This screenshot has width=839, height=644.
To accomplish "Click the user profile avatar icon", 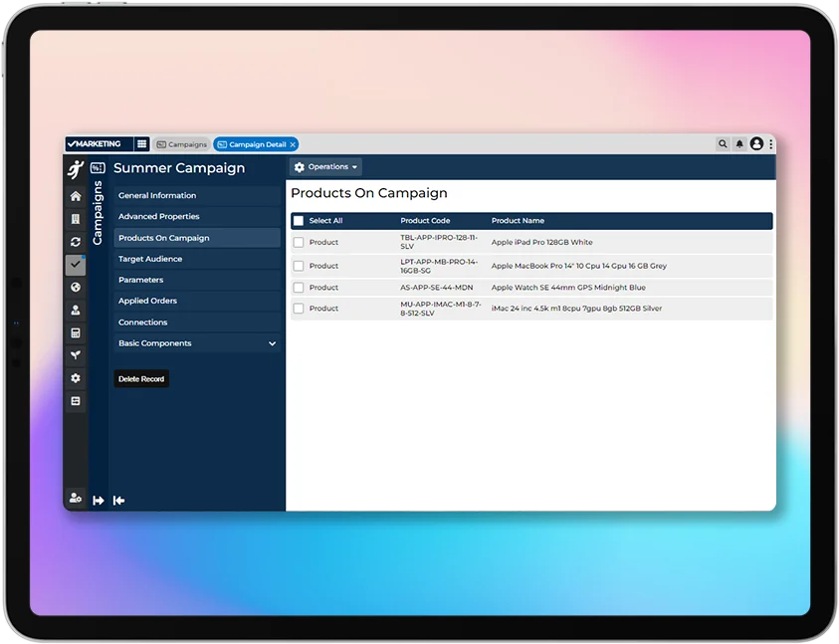I will click(756, 144).
